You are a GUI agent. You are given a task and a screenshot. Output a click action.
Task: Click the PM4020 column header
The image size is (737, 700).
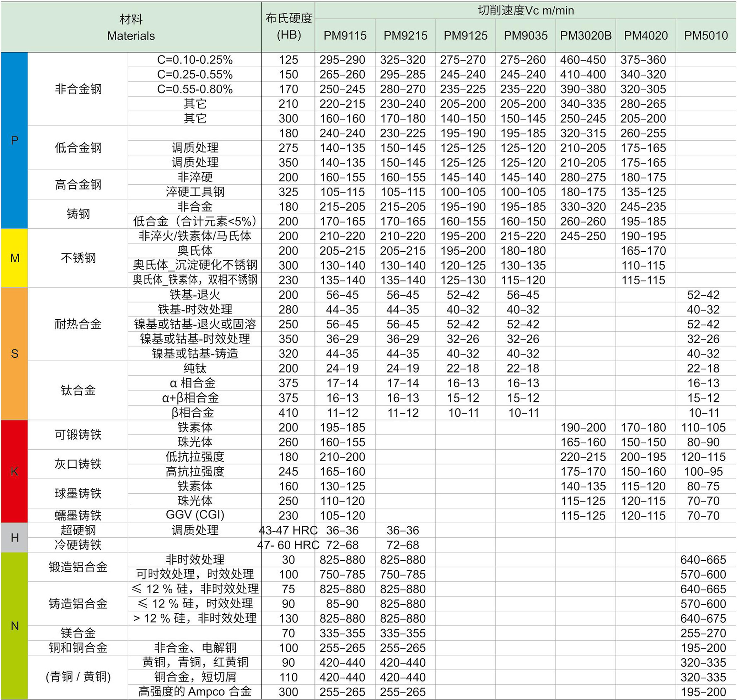tap(646, 36)
